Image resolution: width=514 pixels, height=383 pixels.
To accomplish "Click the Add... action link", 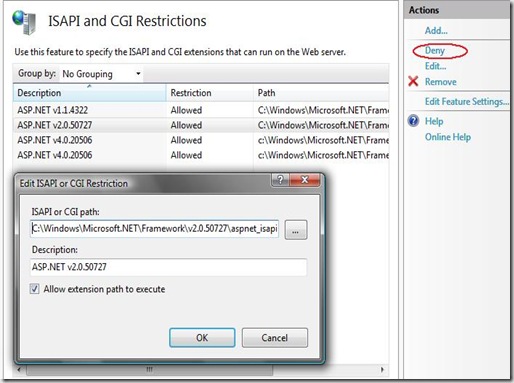I will click(x=436, y=31).
